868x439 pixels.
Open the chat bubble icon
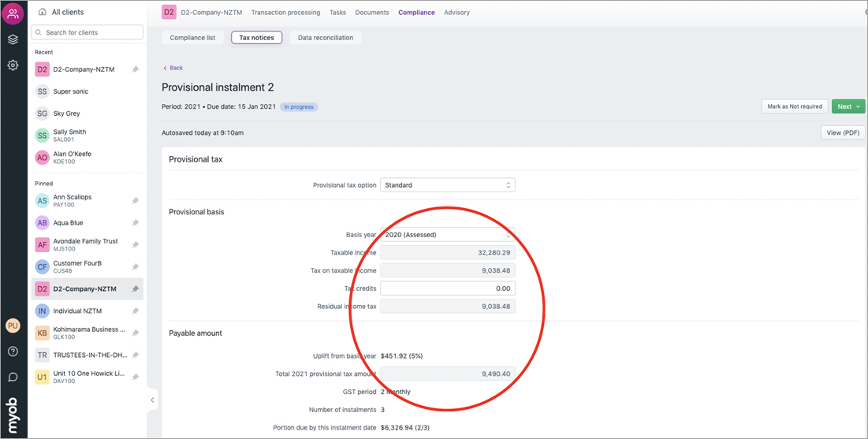pos(13,377)
